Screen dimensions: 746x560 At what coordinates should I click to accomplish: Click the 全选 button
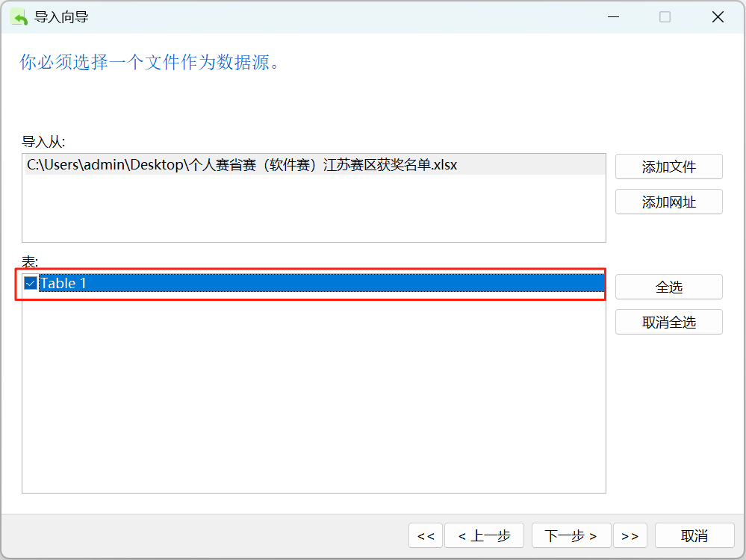tap(668, 287)
